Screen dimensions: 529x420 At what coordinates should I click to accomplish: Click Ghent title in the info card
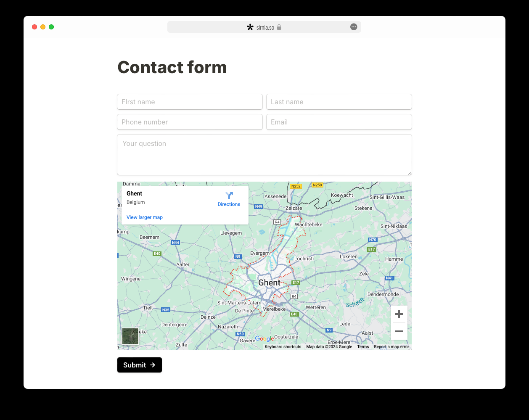(135, 193)
